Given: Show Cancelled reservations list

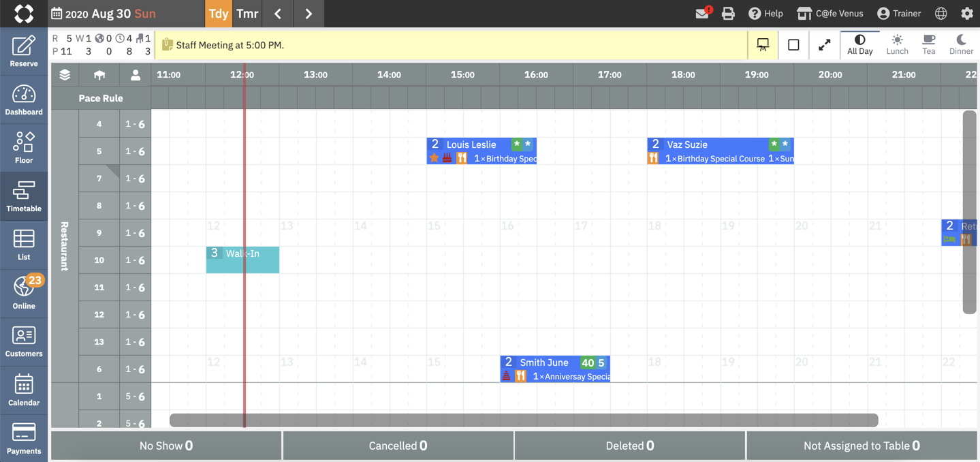Looking at the screenshot, I should click(x=398, y=446).
